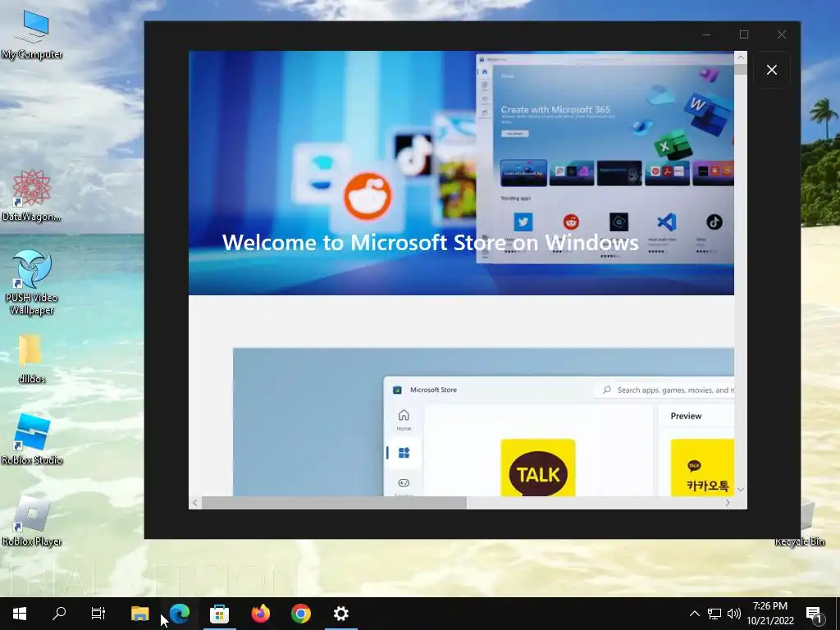Open Task View from the taskbar
Screen dimensions: 840x630
pyautogui.click(x=98, y=614)
